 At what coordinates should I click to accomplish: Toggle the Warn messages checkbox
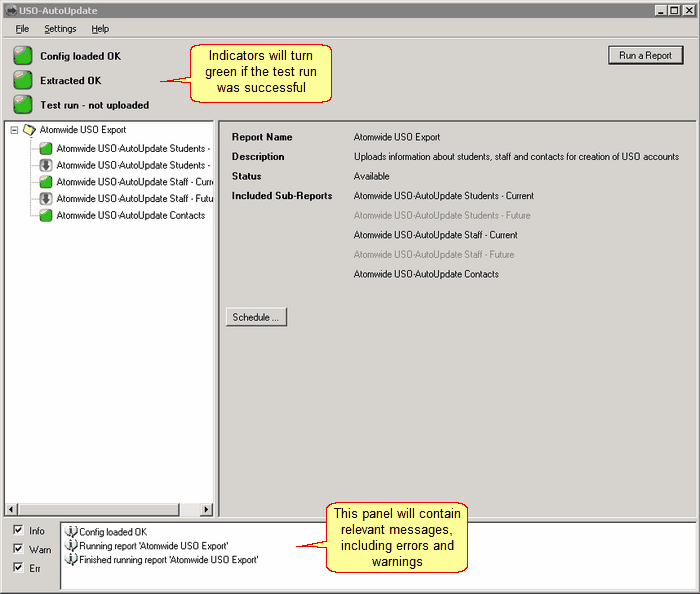point(18,548)
